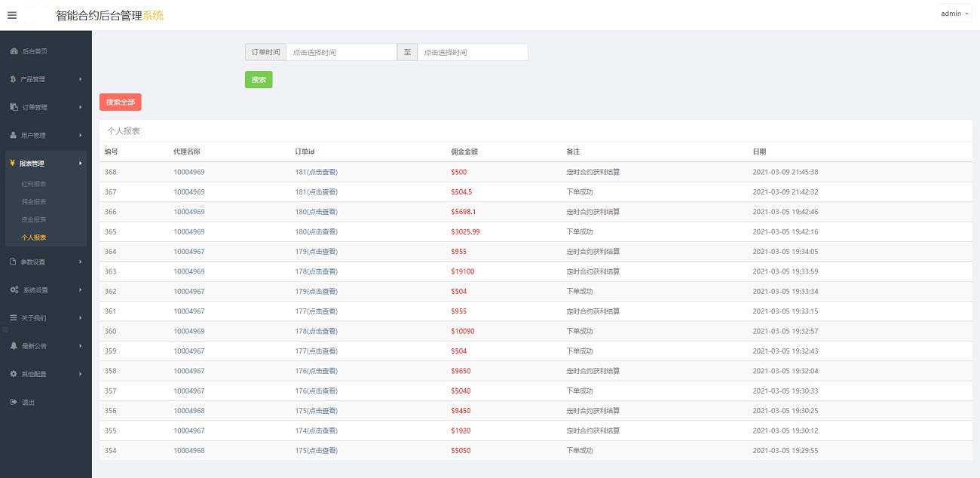
Task: Toggle the hamburger sidebar menu icon
Action: (12, 15)
